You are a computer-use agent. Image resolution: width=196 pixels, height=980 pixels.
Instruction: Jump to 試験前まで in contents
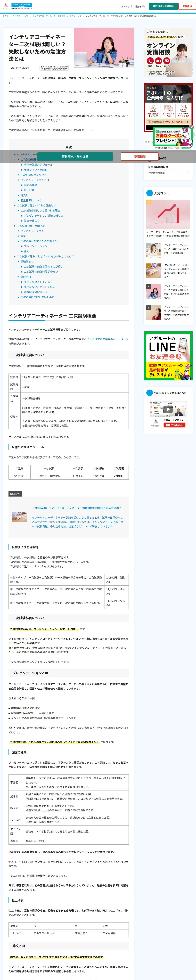[x=27, y=261]
